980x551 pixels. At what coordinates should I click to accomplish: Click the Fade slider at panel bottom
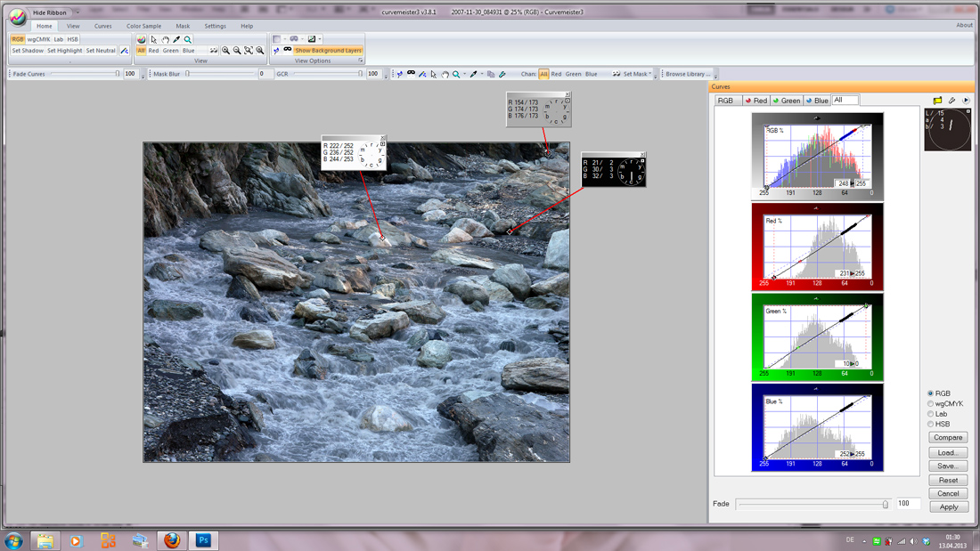coord(813,504)
